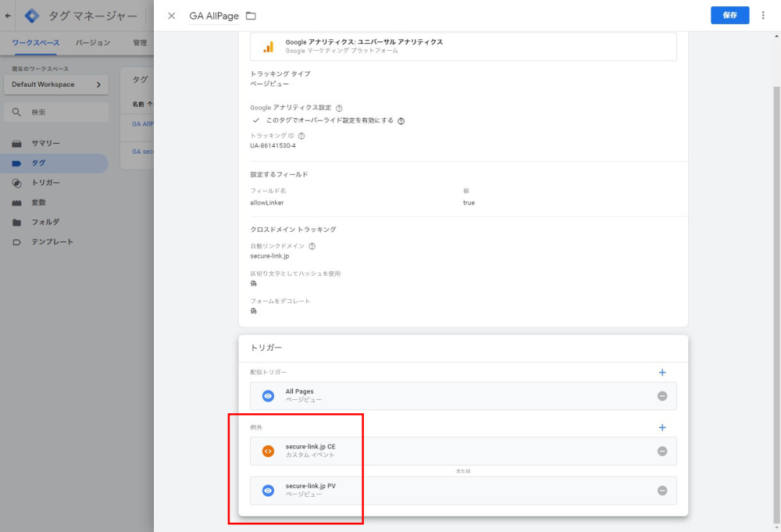Open the three-dot more options menu
Image resolution: width=781 pixels, height=532 pixels.
click(x=763, y=16)
